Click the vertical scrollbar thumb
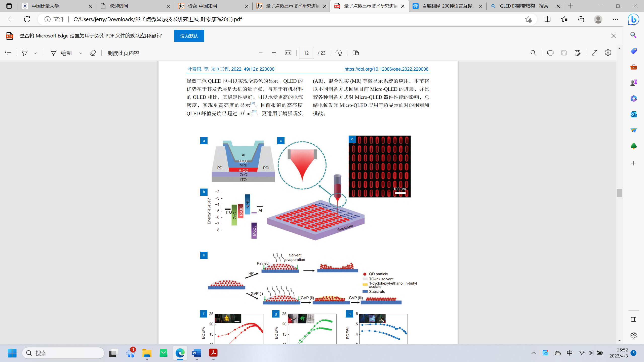This screenshot has width=644, height=362. tap(619, 193)
